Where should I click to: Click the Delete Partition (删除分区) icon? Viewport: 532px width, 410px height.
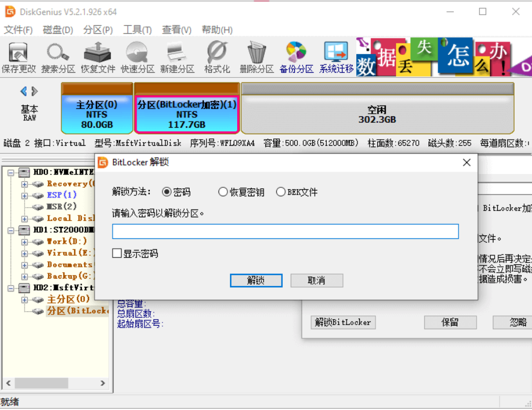pos(256,57)
